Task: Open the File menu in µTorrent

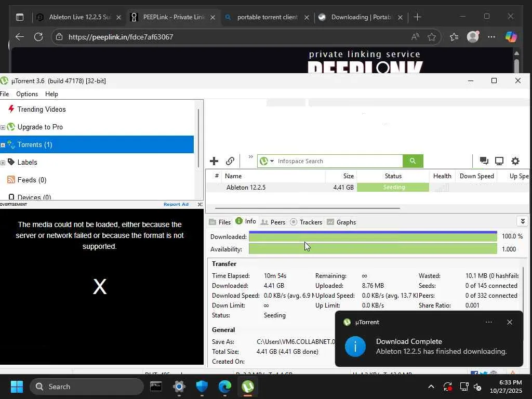Action: pos(4,94)
